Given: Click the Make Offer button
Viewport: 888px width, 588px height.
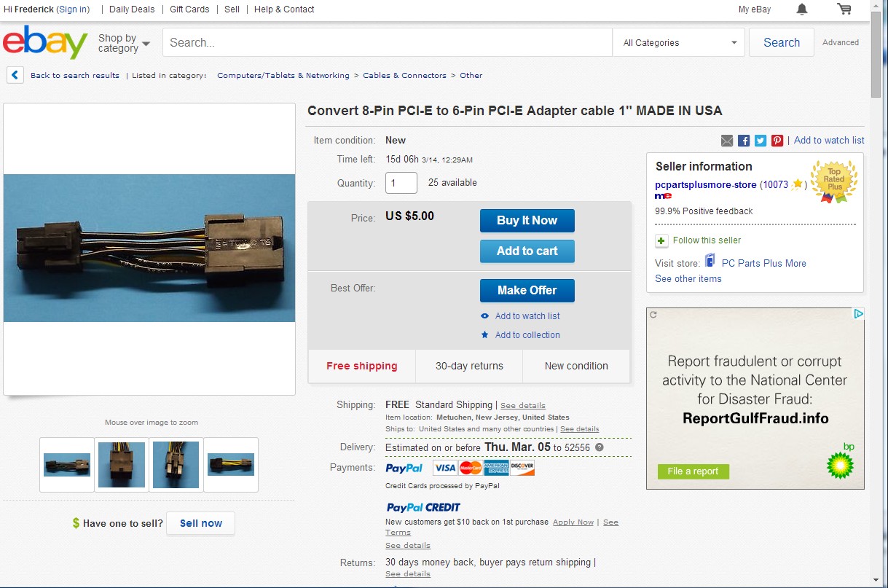Looking at the screenshot, I should [527, 290].
